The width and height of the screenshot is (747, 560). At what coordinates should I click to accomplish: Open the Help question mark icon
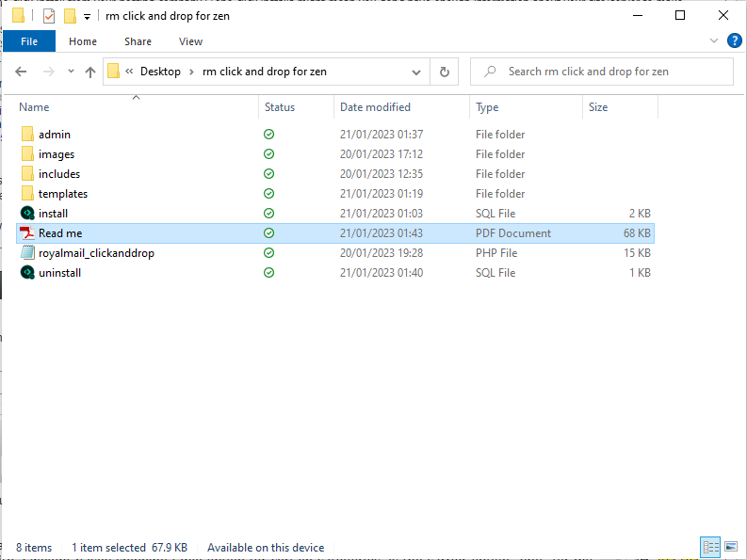[734, 40]
